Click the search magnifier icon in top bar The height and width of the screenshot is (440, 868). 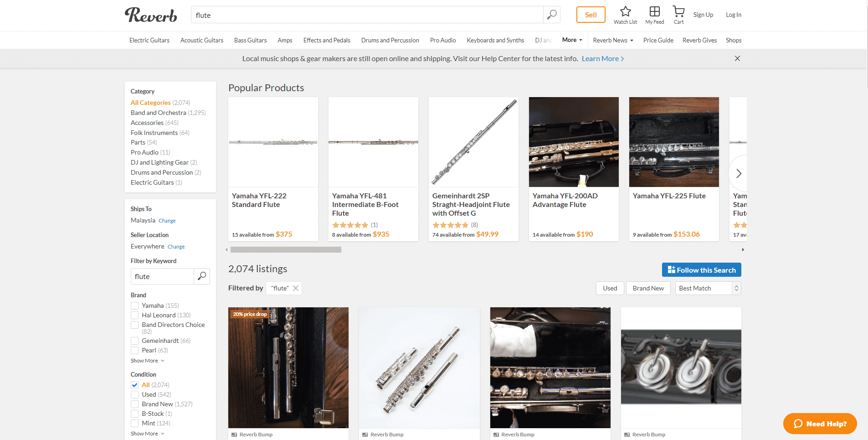552,15
